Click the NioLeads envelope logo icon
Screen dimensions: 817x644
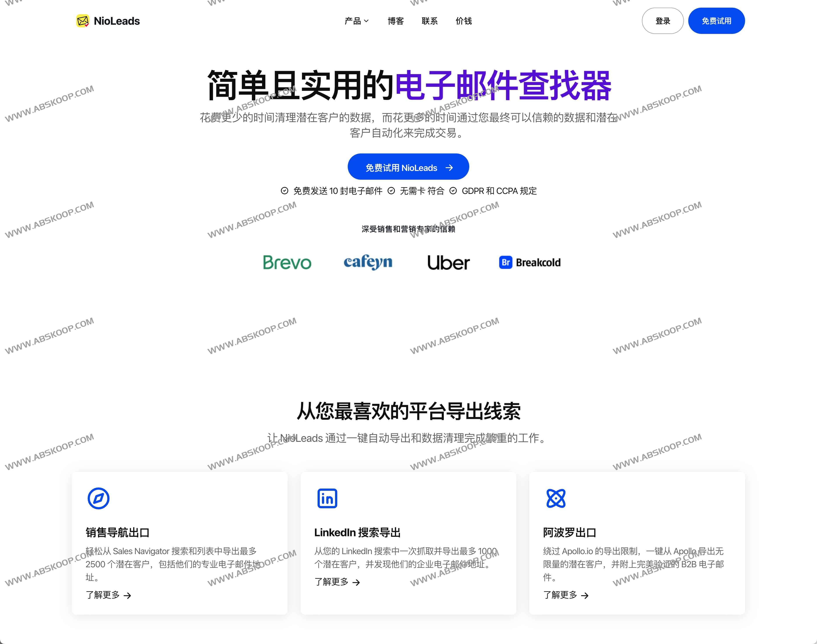click(x=83, y=21)
